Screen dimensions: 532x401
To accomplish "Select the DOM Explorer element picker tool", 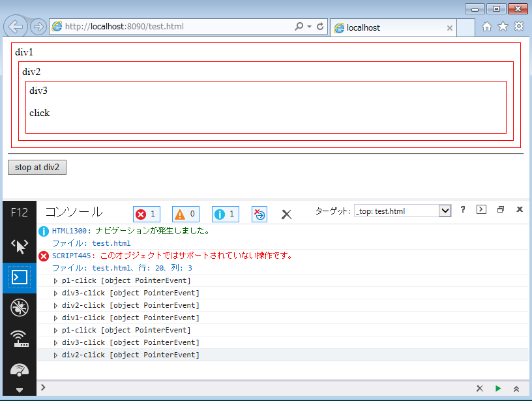I will coord(20,246).
